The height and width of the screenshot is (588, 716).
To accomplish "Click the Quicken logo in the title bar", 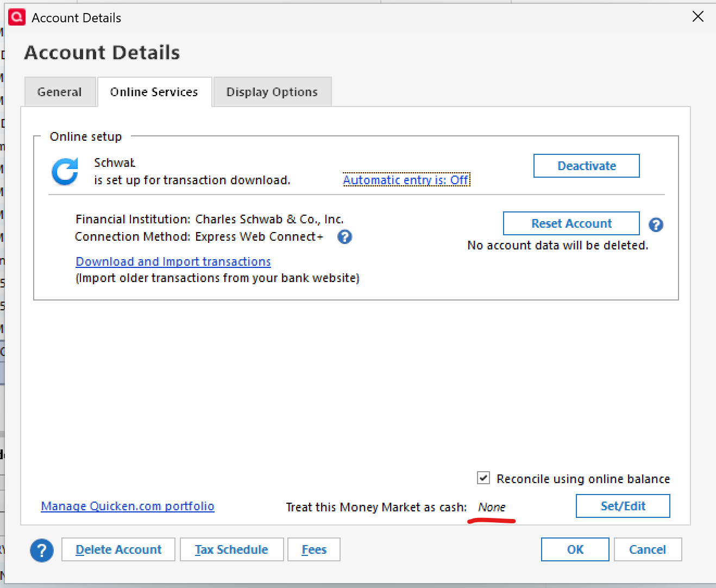I will [x=17, y=17].
